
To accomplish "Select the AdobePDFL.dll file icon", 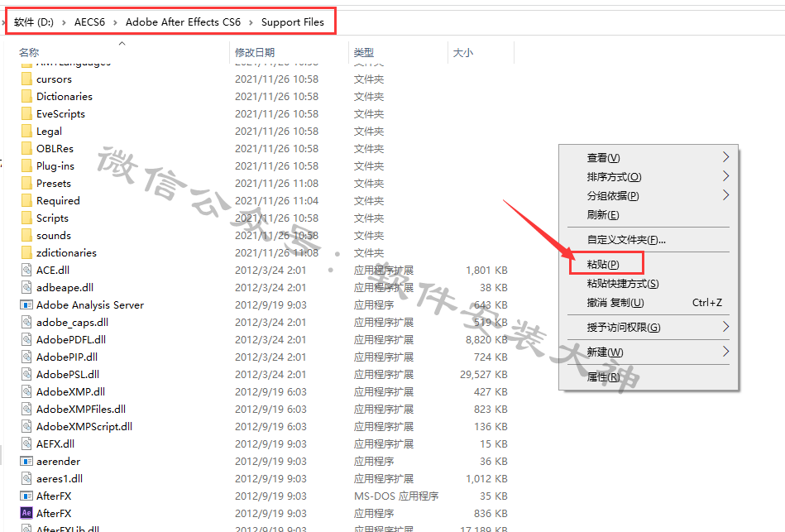I will click(x=26, y=340).
